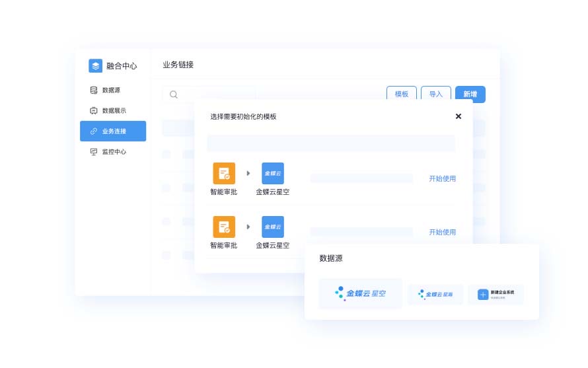
Task: Close the template selection dialog
Action: pos(459,116)
